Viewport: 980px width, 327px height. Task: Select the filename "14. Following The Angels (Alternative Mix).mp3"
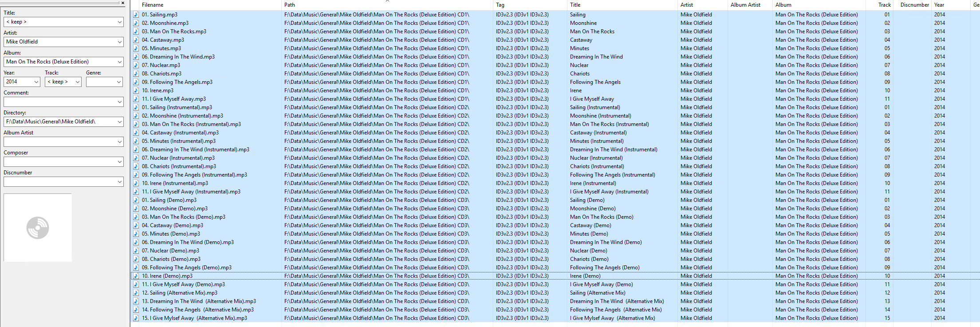(198, 310)
